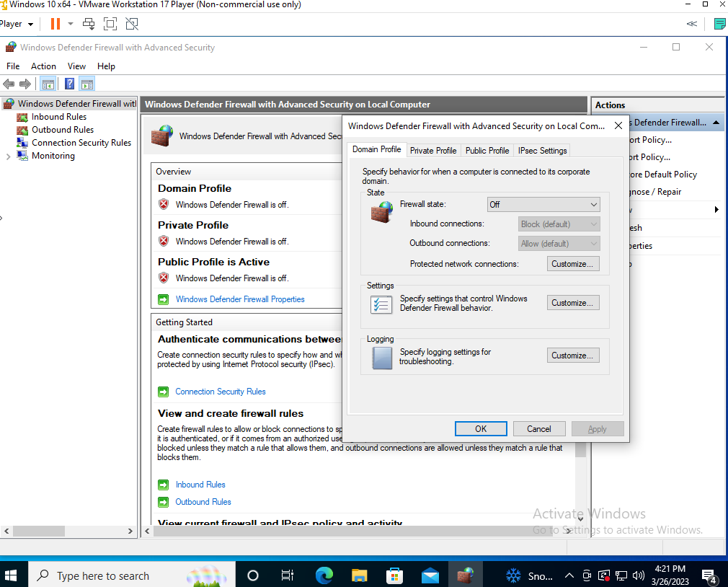
Task: Open Microsoft Store from taskbar
Action: 394,576
